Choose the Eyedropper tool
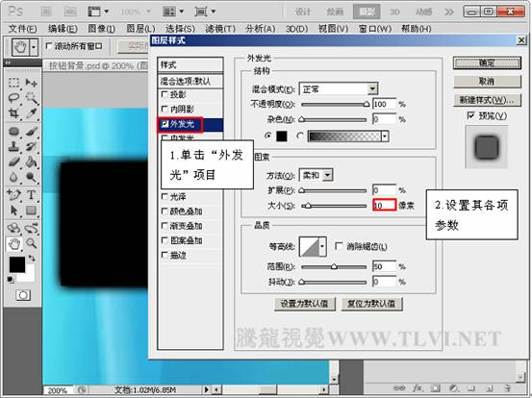This screenshot has height=398, width=532. click(31, 113)
